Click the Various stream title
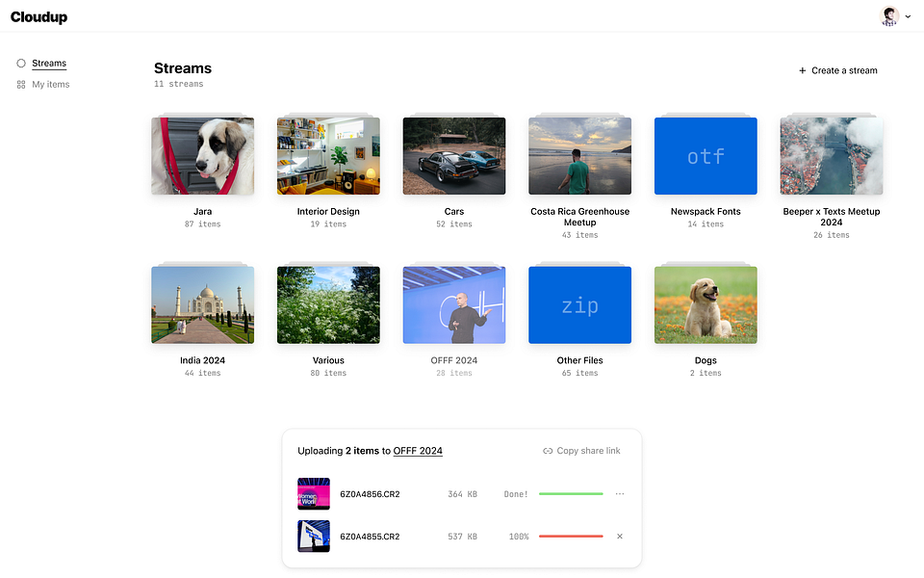This screenshot has height=578, width=924. (328, 360)
